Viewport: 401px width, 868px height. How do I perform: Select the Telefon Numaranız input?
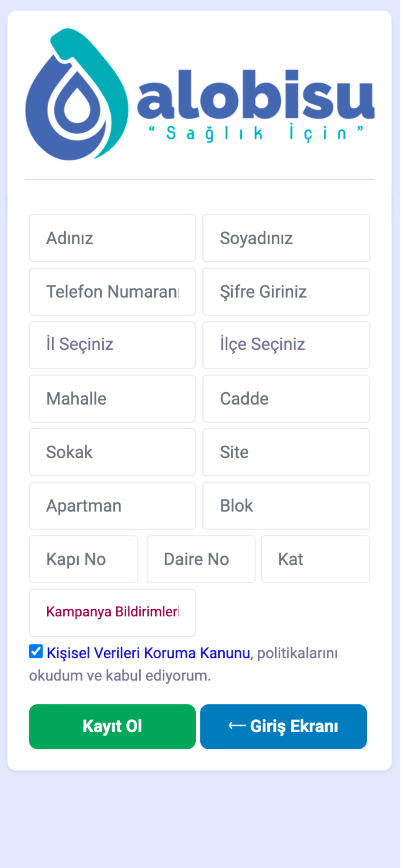pyautogui.click(x=112, y=292)
